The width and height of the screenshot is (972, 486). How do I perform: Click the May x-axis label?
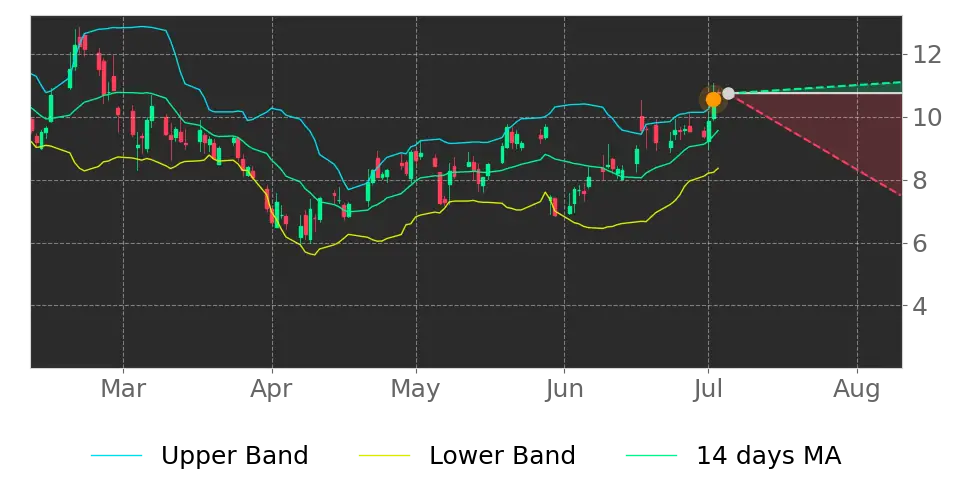click(x=416, y=390)
